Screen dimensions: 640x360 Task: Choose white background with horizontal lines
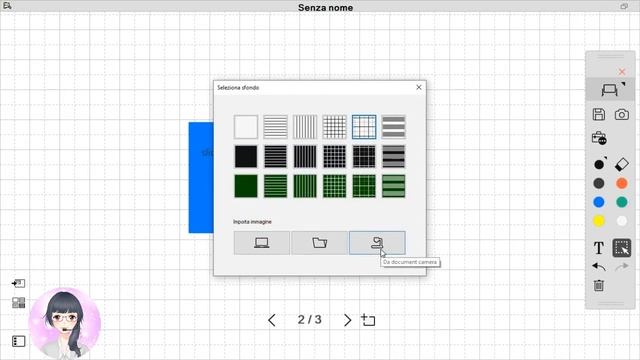tap(276, 127)
